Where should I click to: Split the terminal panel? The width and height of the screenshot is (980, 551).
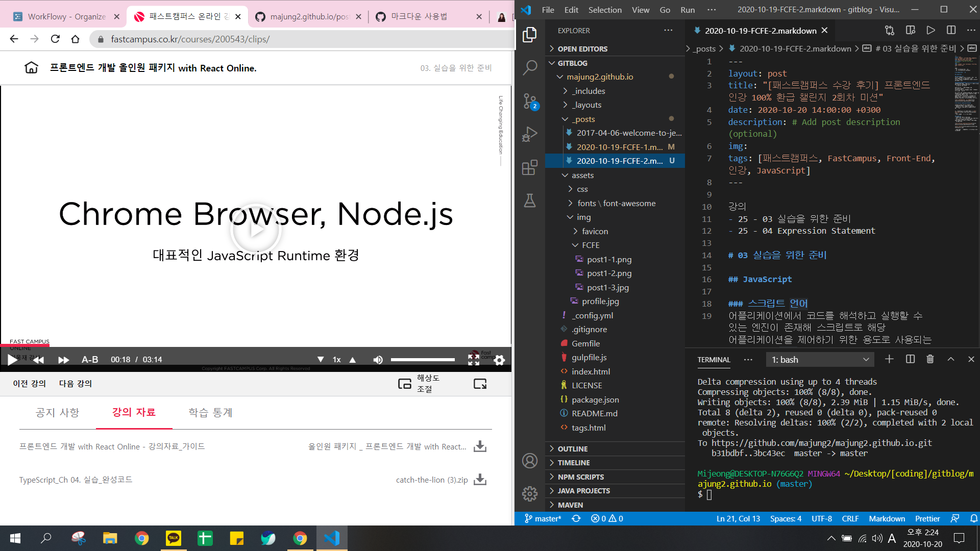(x=910, y=359)
